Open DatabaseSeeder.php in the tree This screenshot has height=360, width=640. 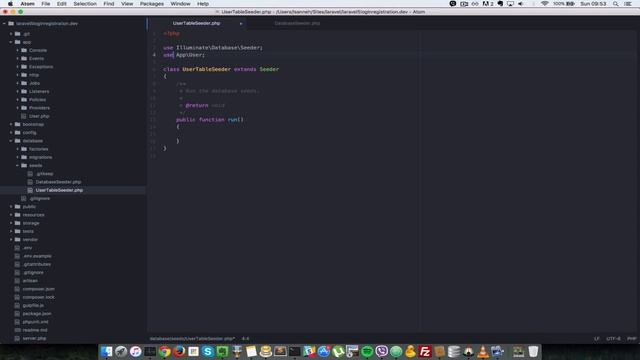tap(58, 182)
